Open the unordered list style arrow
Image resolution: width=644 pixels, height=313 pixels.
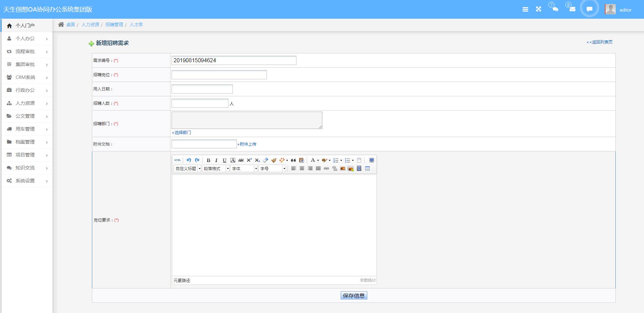pyautogui.click(x=353, y=160)
